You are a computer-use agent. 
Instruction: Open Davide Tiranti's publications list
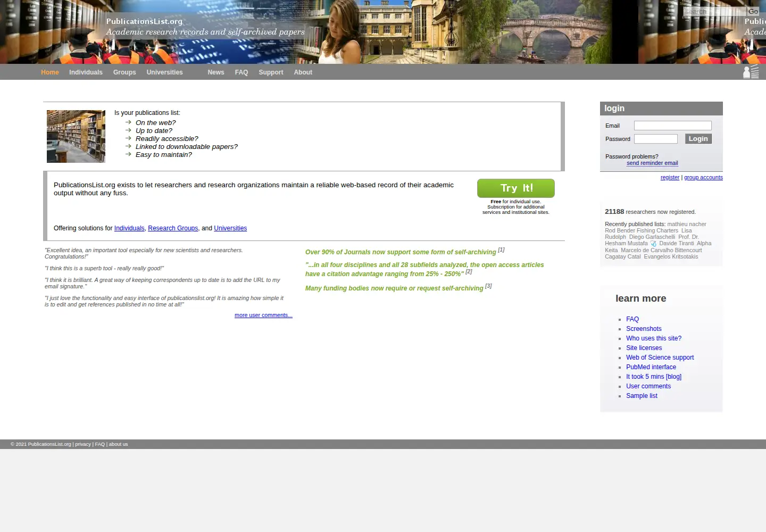pos(677,244)
